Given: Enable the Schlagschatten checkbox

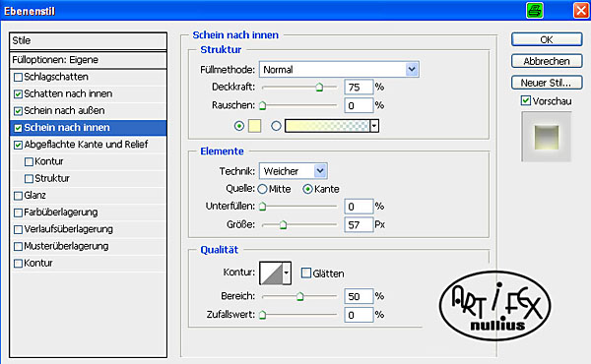Looking at the screenshot, I should click(x=18, y=77).
